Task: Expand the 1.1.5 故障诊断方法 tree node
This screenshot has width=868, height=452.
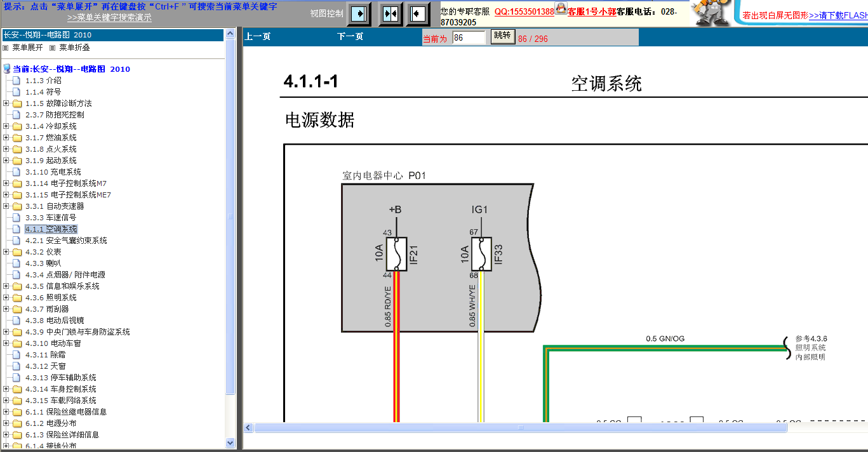Action: [x=6, y=103]
